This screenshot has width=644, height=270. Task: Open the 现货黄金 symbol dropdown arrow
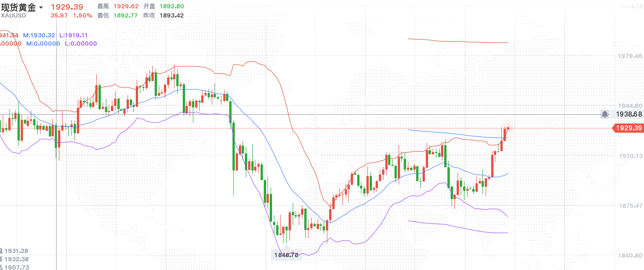(41, 8)
